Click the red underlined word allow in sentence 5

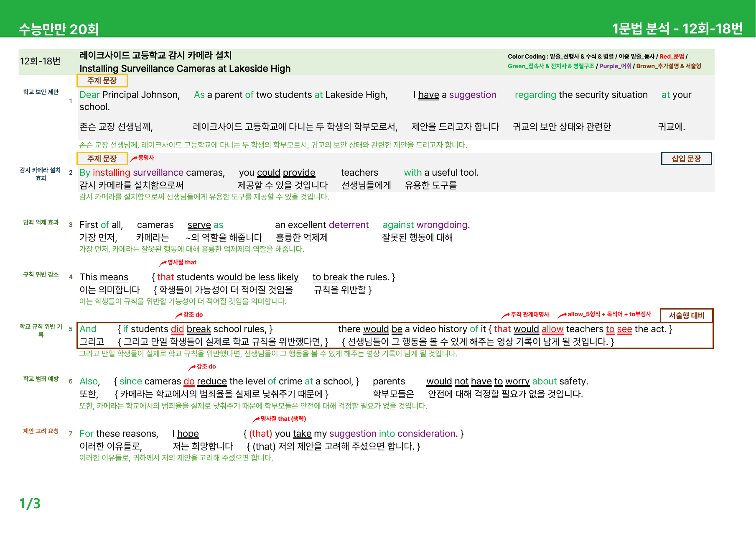(x=552, y=329)
